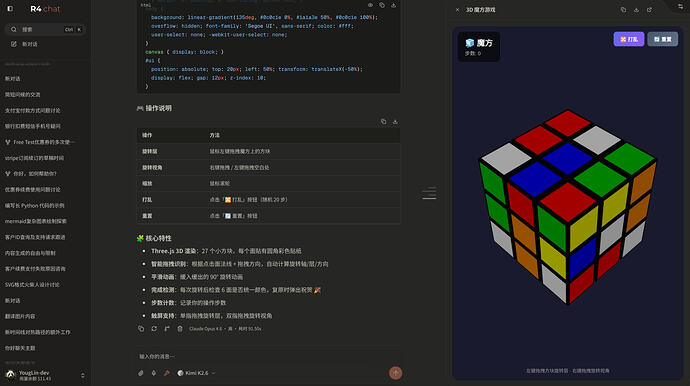Click the purple 打乱 shuffle button
The width and height of the screenshot is (690, 386).
pyautogui.click(x=629, y=39)
